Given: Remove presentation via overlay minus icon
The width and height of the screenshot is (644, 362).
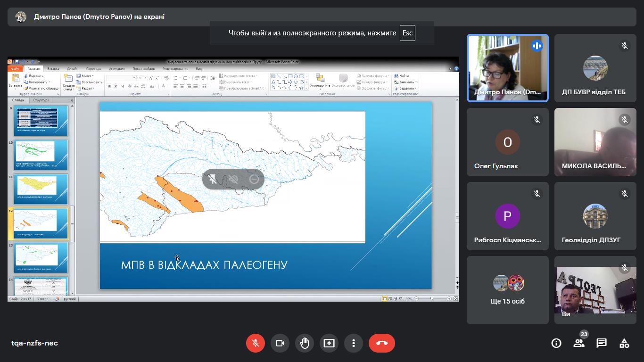Looking at the screenshot, I should [x=254, y=179].
